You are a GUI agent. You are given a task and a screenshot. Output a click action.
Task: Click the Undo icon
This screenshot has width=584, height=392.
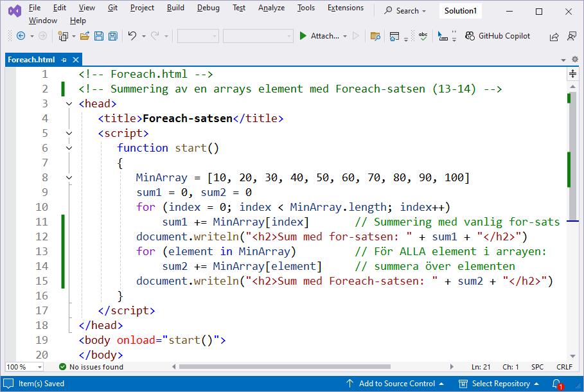pyautogui.click(x=132, y=37)
